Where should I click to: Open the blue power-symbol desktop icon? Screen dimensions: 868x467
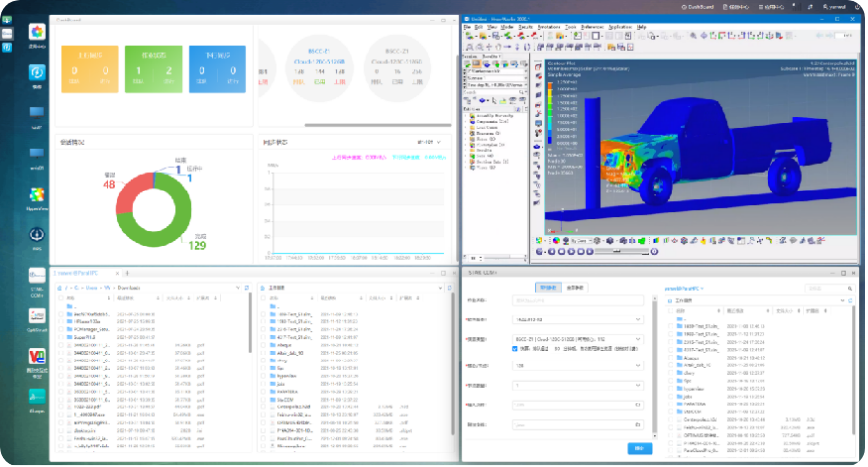(x=37, y=73)
